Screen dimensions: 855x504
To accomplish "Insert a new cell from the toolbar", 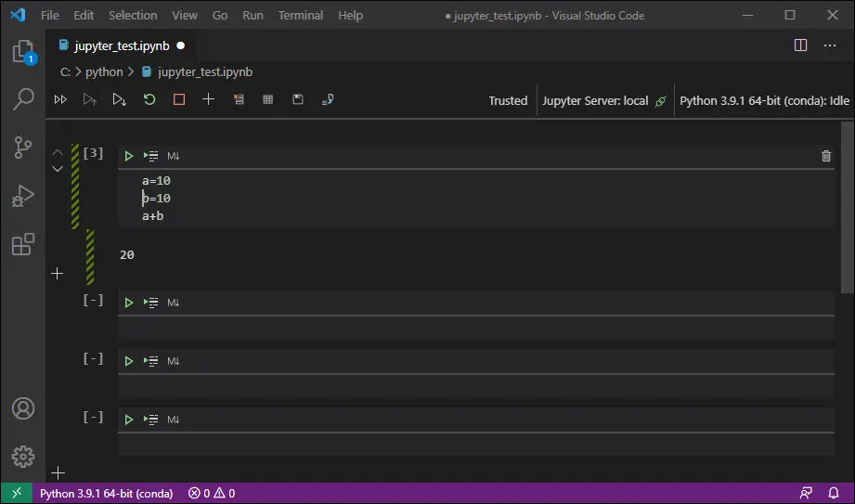I will click(x=208, y=99).
